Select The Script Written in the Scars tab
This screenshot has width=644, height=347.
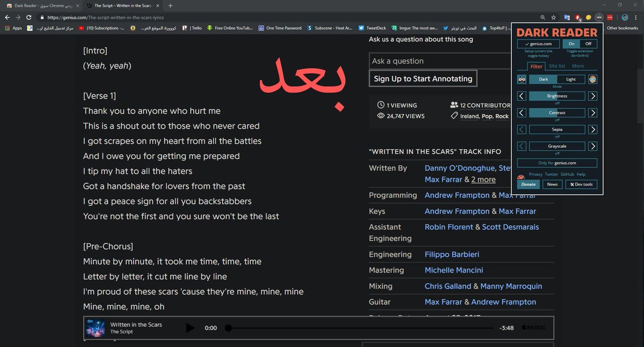(x=122, y=5)
